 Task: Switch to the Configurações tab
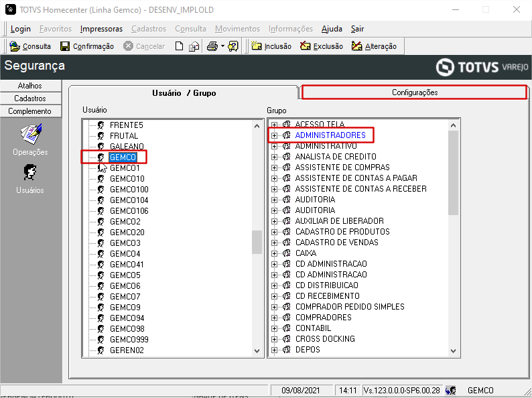pos(415,92)
